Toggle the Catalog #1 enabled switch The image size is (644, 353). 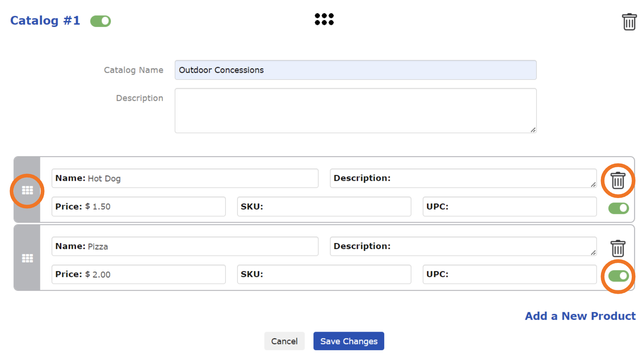point(100,21)
